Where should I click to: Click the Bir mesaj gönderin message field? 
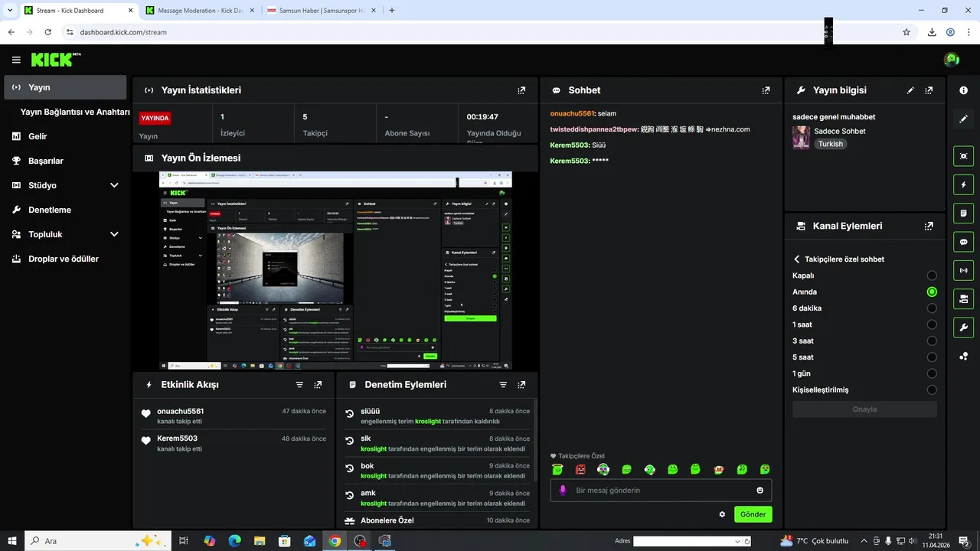click(661, 491)
